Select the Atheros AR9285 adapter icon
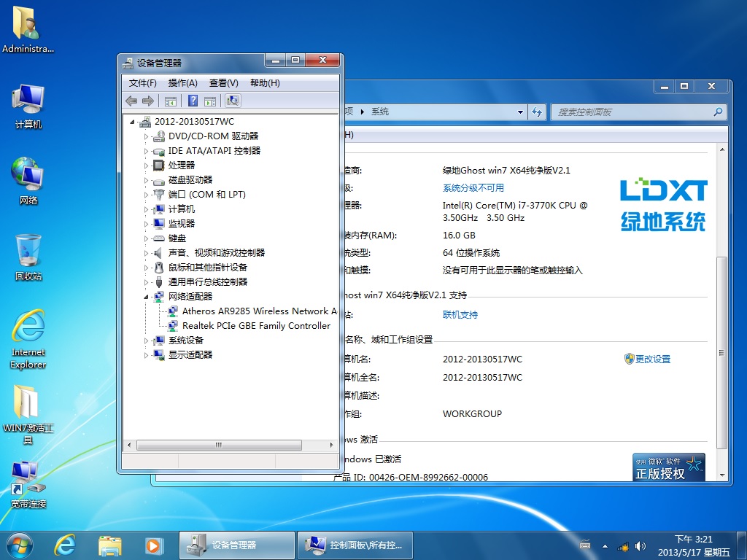The image size is (747, 560). tap(173, 311)
